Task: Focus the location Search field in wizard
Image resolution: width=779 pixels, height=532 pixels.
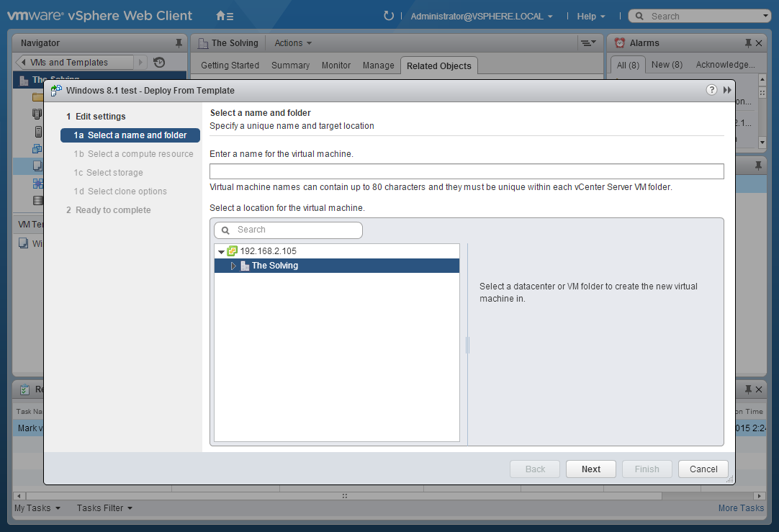Action: coord(288,230)
